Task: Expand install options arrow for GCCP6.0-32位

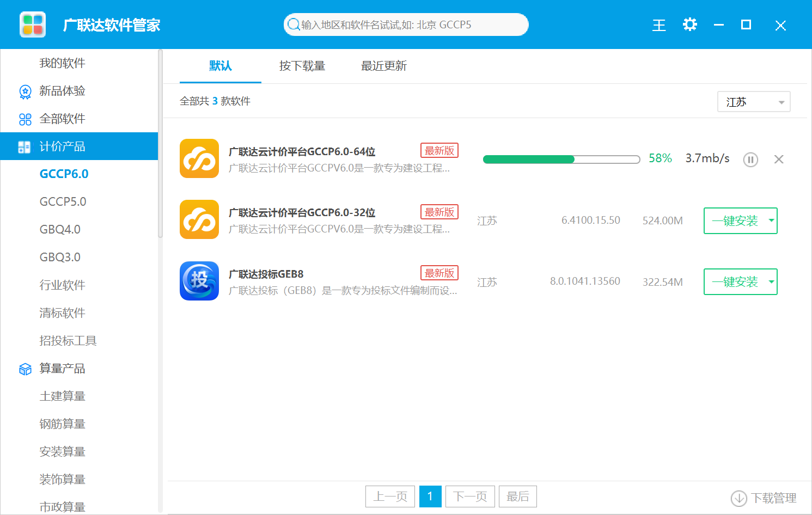Action: click(x=771, y=220)
